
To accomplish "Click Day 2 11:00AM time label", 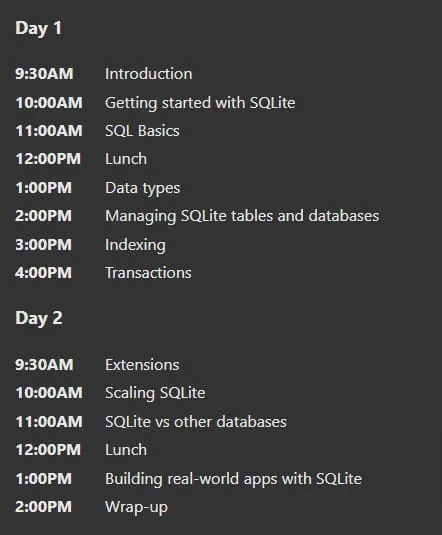I will (x=49, y=422).
